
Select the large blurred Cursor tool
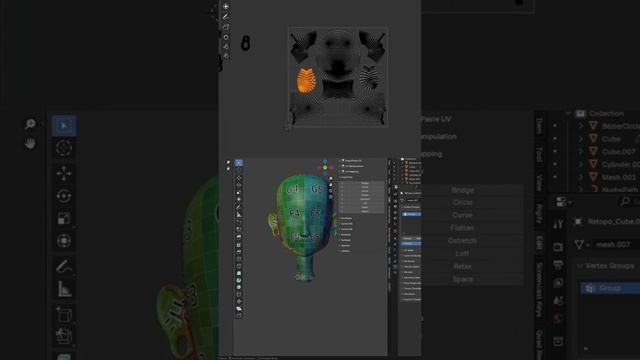click(x=64, y=148)
